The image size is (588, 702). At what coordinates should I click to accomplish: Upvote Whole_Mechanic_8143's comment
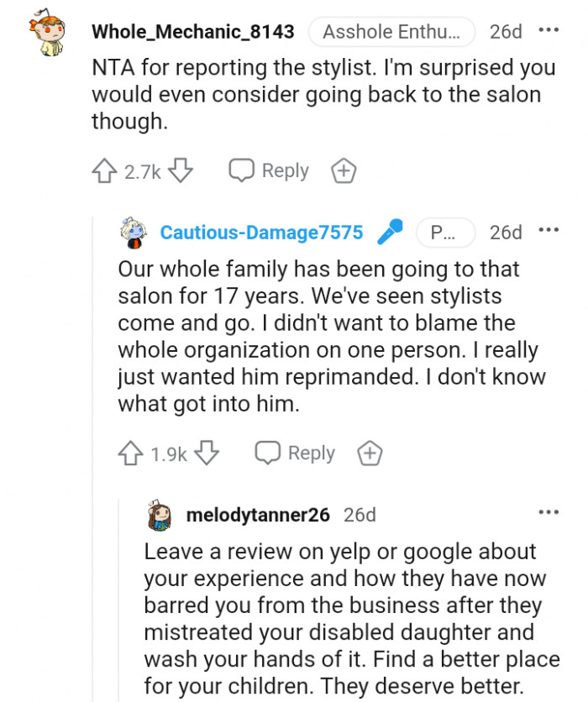tap(104, 171)
